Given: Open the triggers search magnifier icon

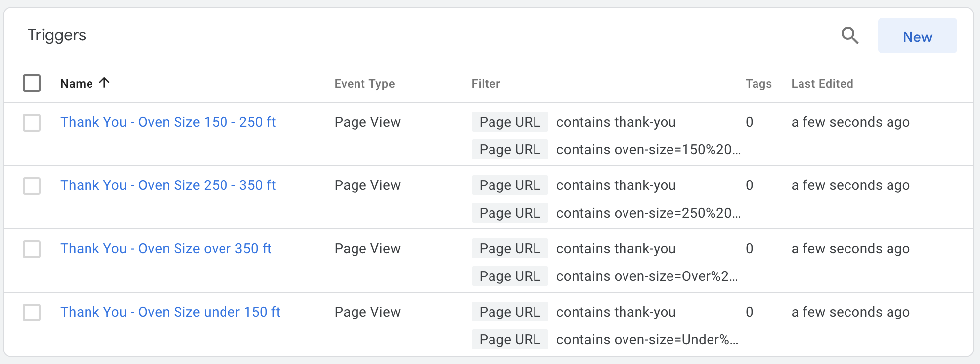Looking at the screenshot, I should click(850, 36).
